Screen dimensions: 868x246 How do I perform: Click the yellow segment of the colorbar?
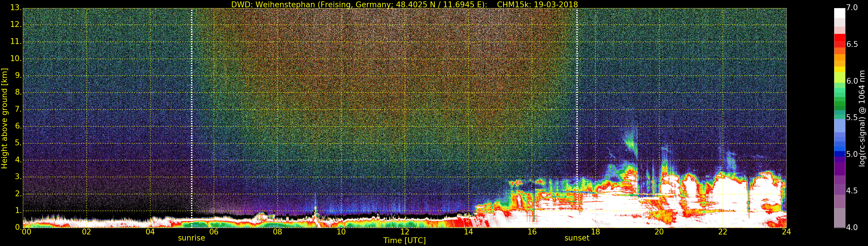click(x=839, y=69)
